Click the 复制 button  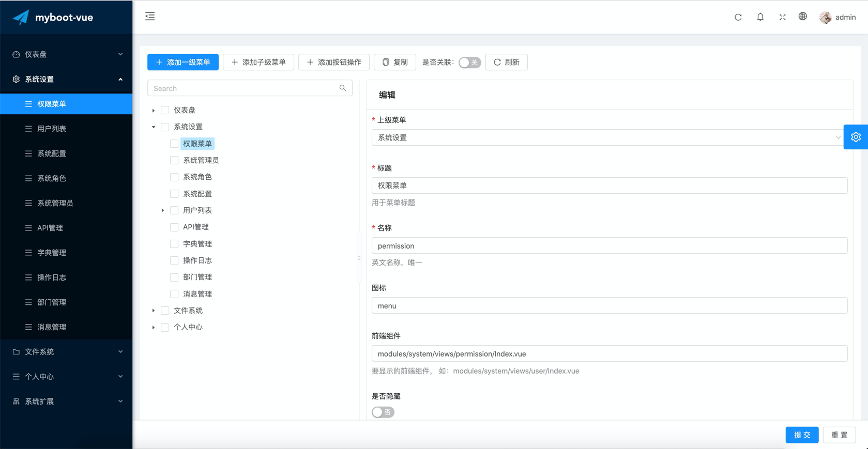pos(395,62)
